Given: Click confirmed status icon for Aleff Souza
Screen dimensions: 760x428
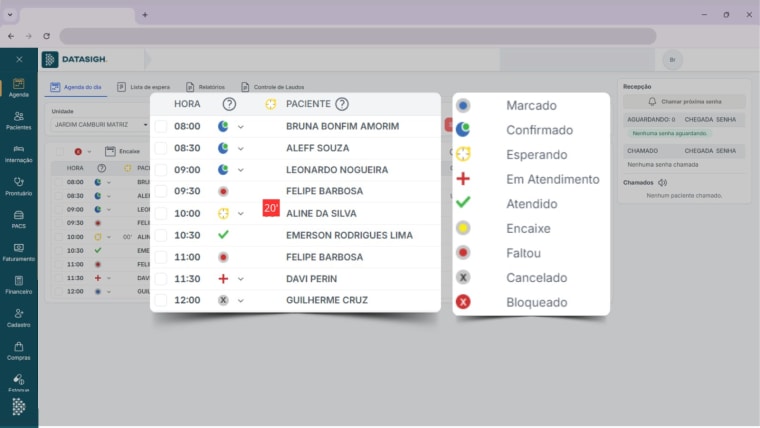Looking at the screenshot, I should 223,148.
